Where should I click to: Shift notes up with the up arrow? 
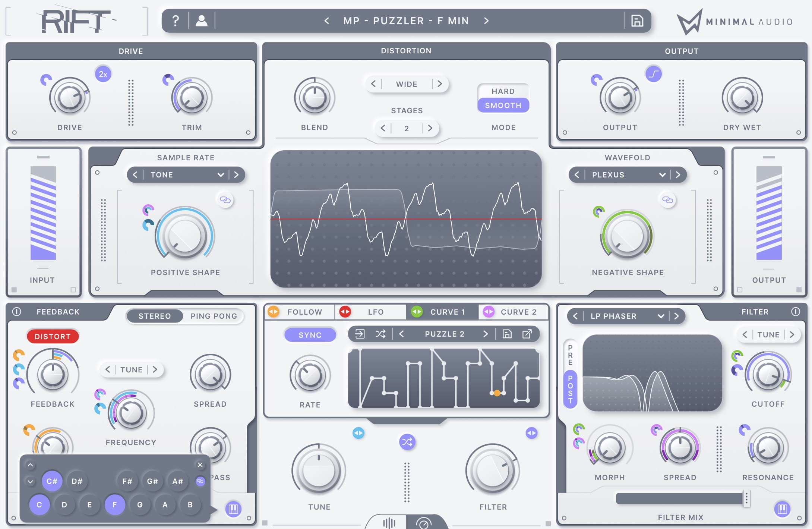click(x=30, y=465)
